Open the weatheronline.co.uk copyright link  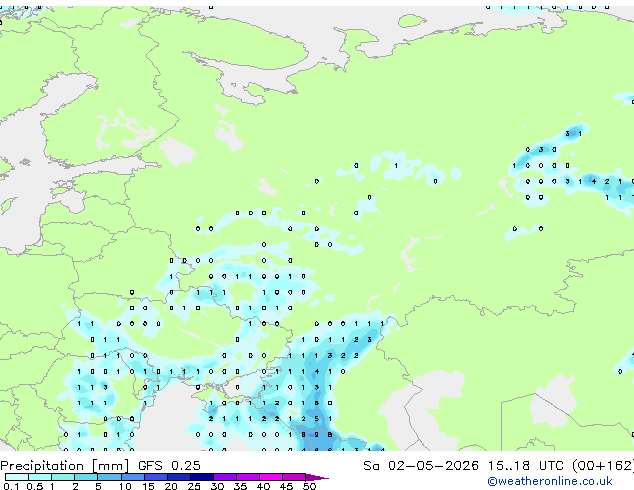point(549,481)
